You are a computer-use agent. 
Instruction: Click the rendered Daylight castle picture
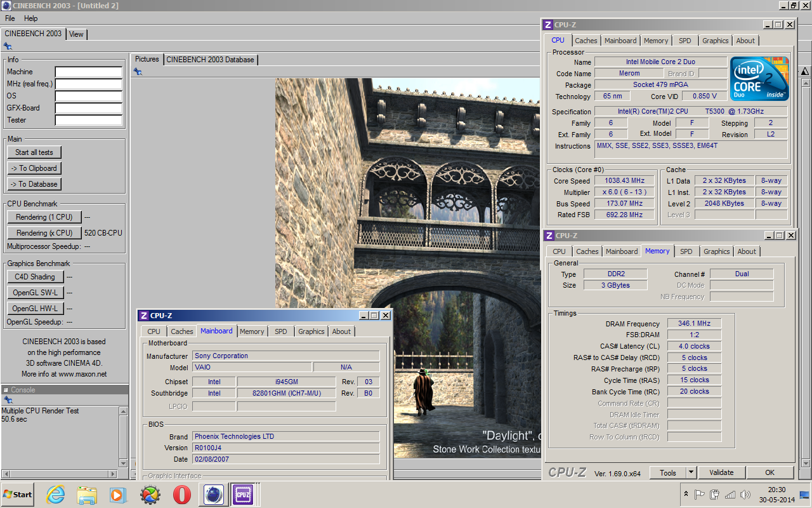point(407,268)
